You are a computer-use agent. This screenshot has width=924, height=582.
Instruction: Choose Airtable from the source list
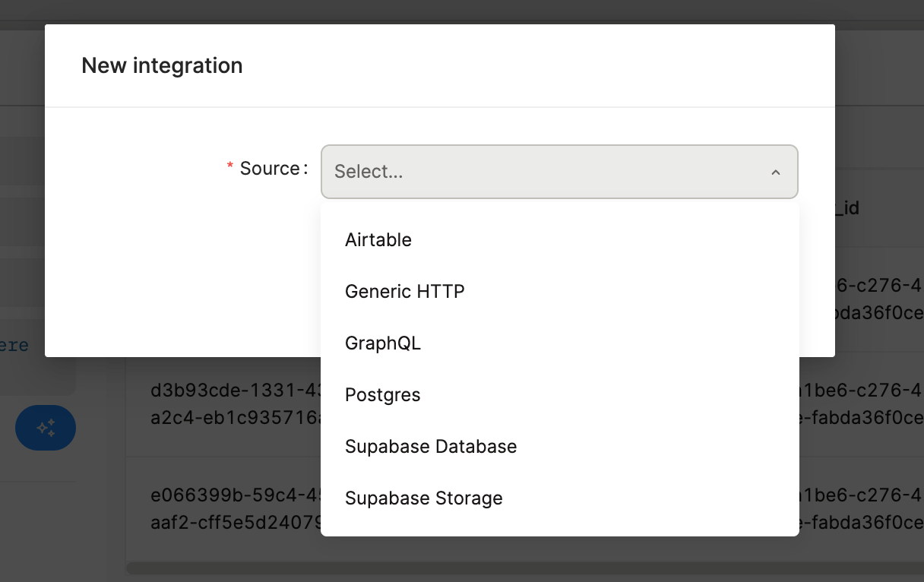378,240
